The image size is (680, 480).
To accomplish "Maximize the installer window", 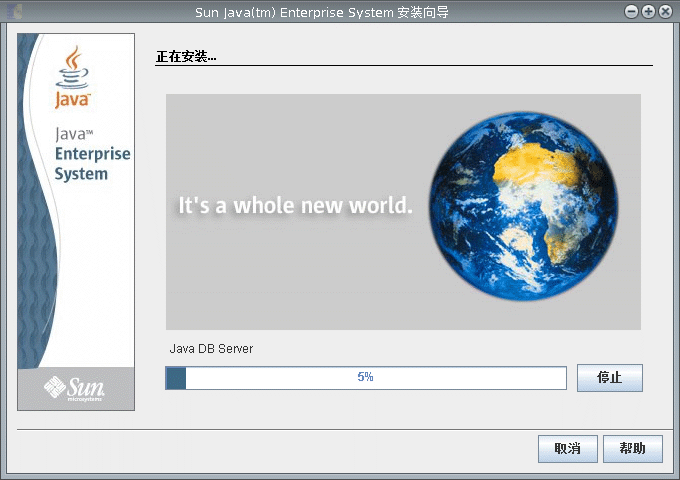I will click(648, 12).
